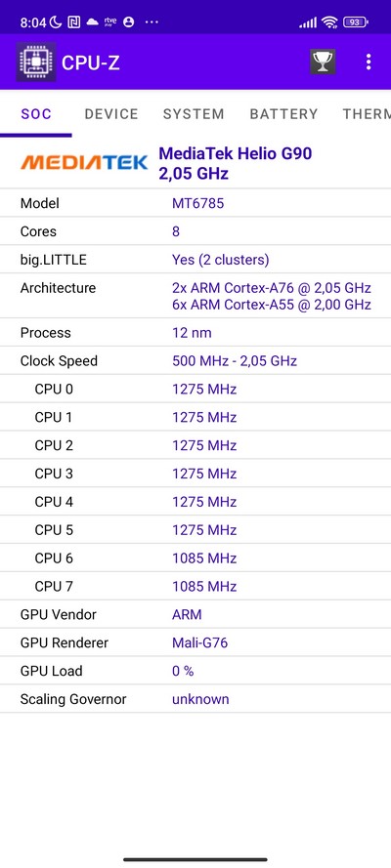The width and height of the screenshot is (391, 868).
Task: Tap the MediaTek brand logo
Action: (x=84, y=162)
